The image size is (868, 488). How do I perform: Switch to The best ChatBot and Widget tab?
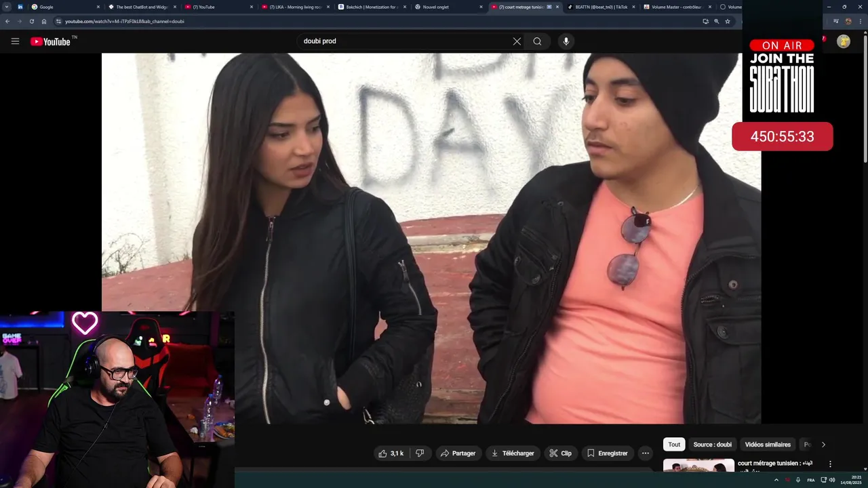pyautogui.click(x=142, y=7)
